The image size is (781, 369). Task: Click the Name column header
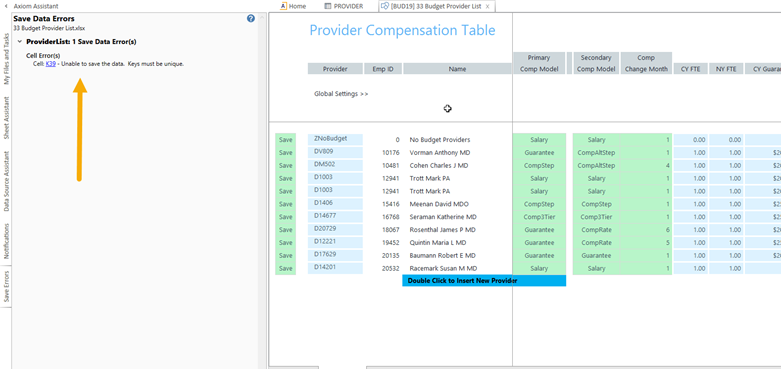tap(457, 69)
